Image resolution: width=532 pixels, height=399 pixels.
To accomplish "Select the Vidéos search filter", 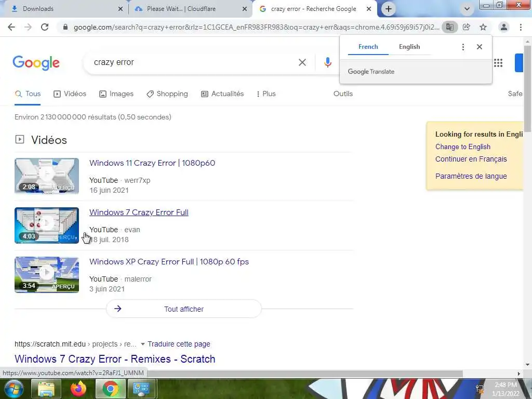I will click(x=70, y=94).
